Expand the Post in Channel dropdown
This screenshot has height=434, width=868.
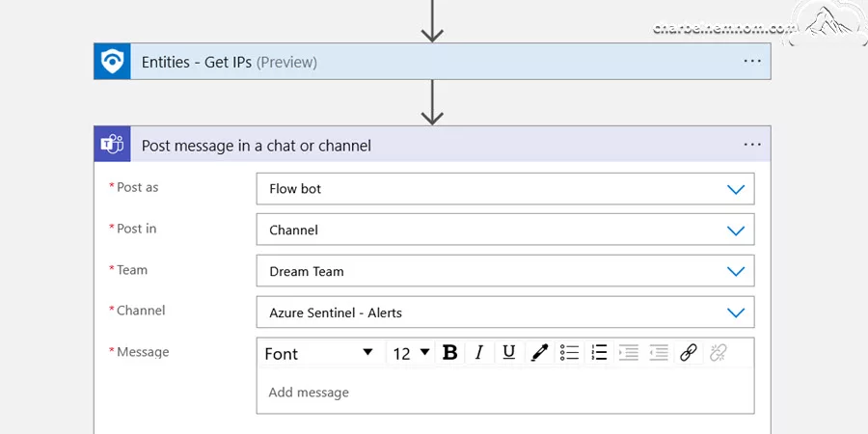pyautogui.click(x=504, y=230)
